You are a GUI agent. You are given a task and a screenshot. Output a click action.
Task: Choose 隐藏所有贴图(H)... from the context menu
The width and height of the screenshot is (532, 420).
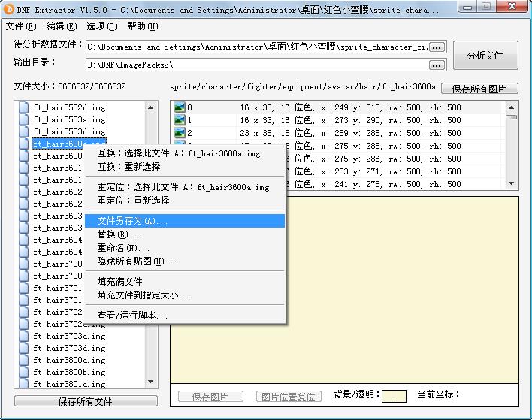(x=185, y=261)
